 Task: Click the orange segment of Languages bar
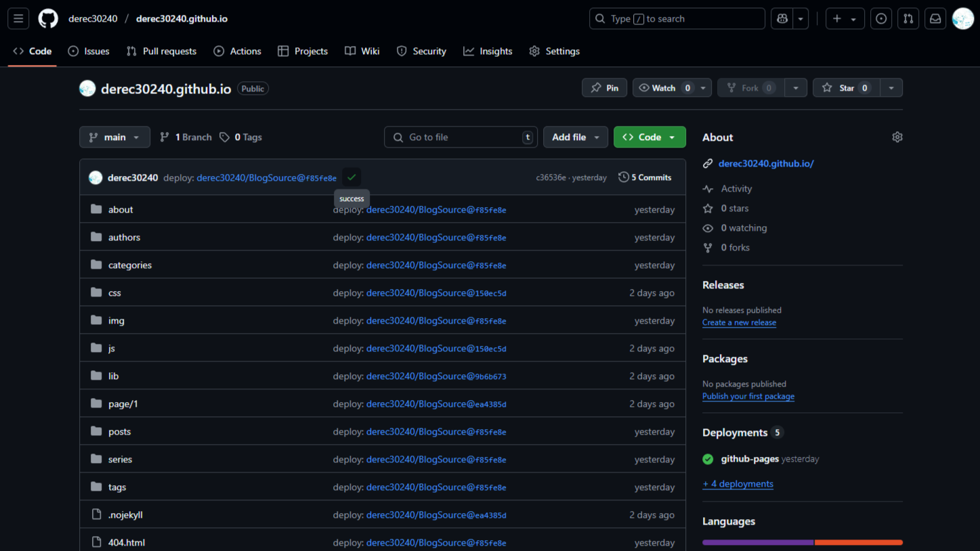click(859, 542)
